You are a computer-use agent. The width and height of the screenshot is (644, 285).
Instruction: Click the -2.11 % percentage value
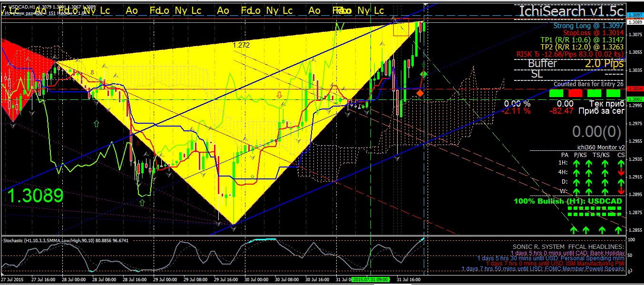(x=517, y=111)
